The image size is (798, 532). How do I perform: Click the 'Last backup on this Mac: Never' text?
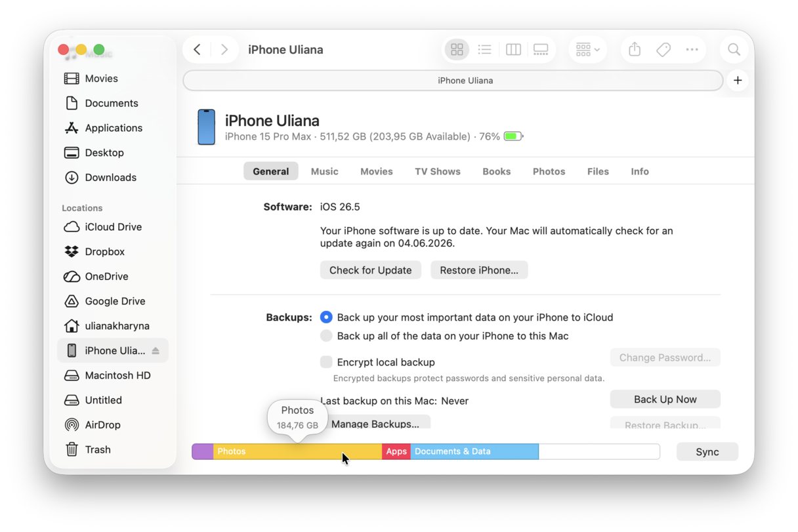(x=394, y=401)
